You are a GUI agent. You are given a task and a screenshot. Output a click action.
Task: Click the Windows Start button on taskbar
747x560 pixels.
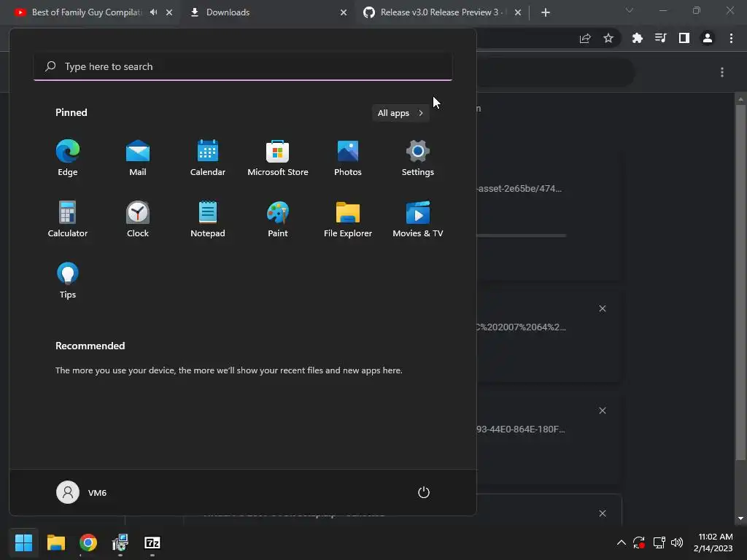click(x=23, y=542)
